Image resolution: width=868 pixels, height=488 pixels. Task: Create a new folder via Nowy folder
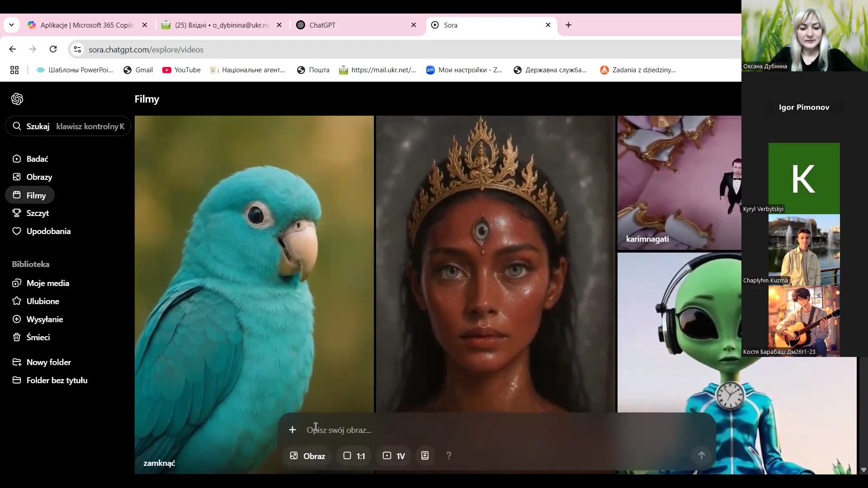click(x=48, y=362)
